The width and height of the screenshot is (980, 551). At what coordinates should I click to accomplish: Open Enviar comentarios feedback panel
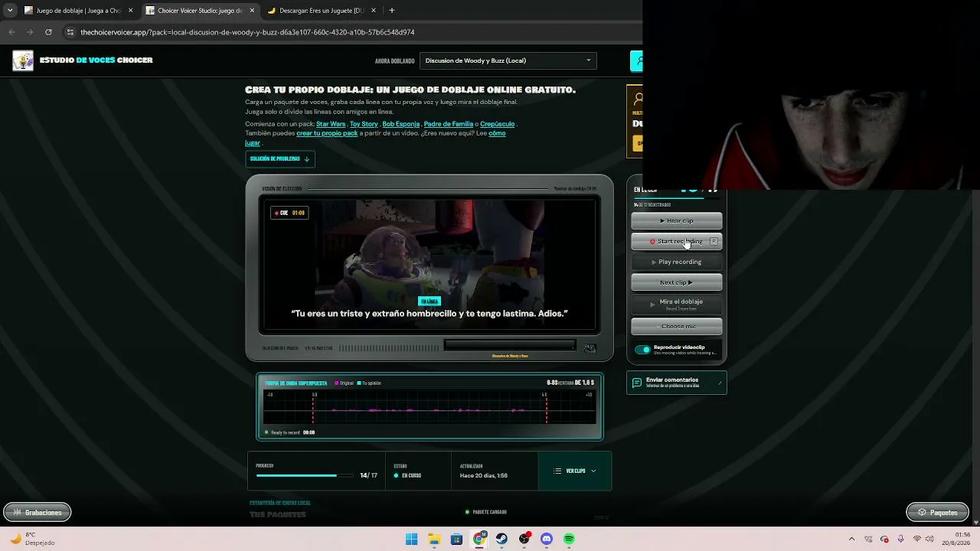click(677, 383)
